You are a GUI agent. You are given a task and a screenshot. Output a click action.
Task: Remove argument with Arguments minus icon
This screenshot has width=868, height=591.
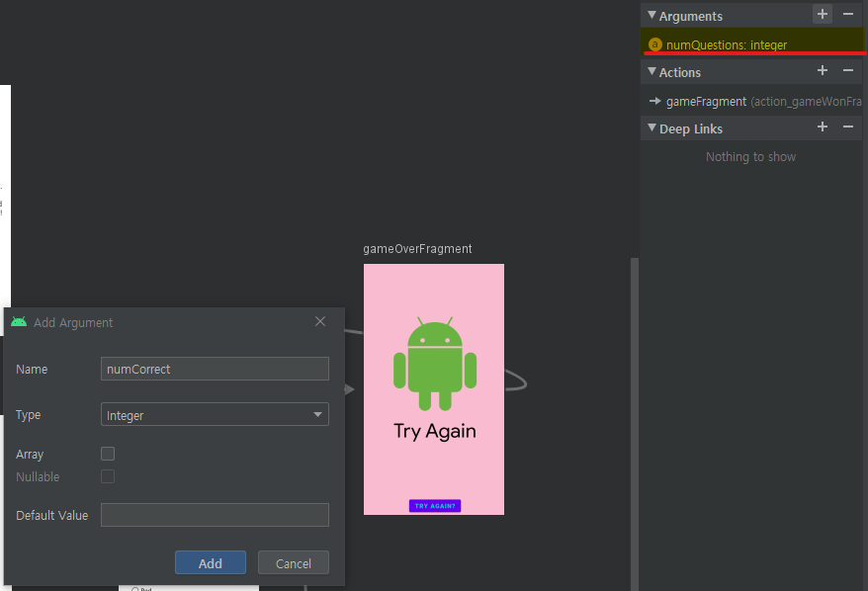click(847, 14)
